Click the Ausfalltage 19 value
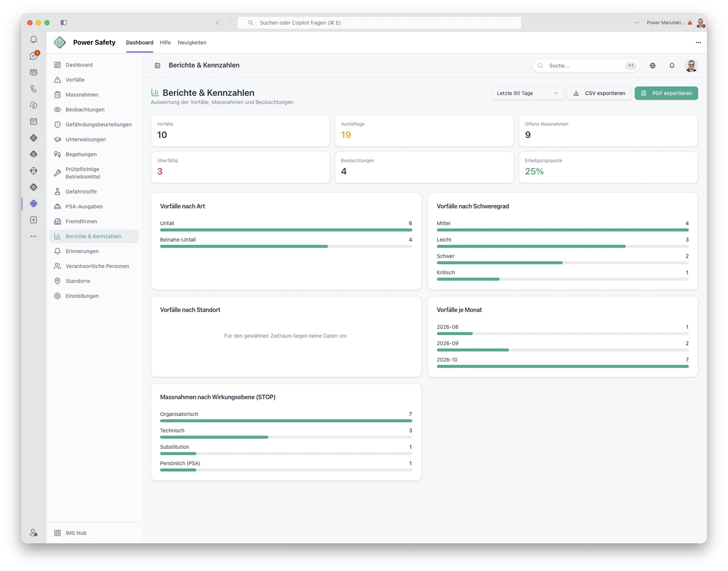This screenshot has width=728, height=571. click(346, 135)
